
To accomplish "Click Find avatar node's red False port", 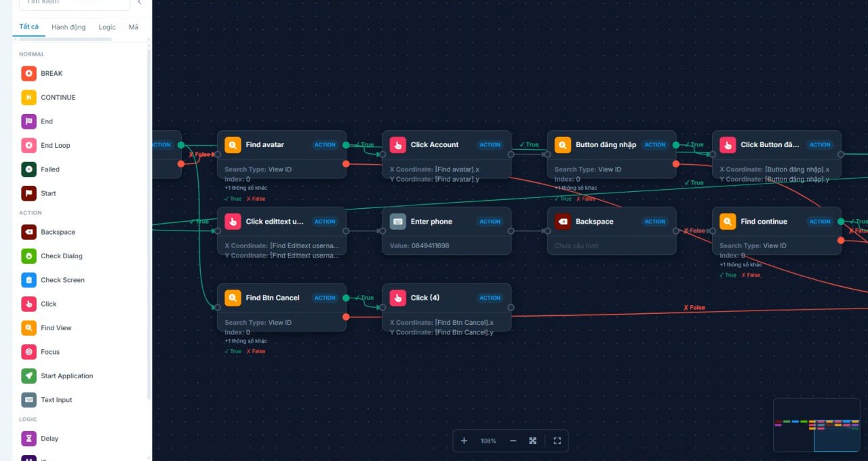I will [x=346, y=164].
